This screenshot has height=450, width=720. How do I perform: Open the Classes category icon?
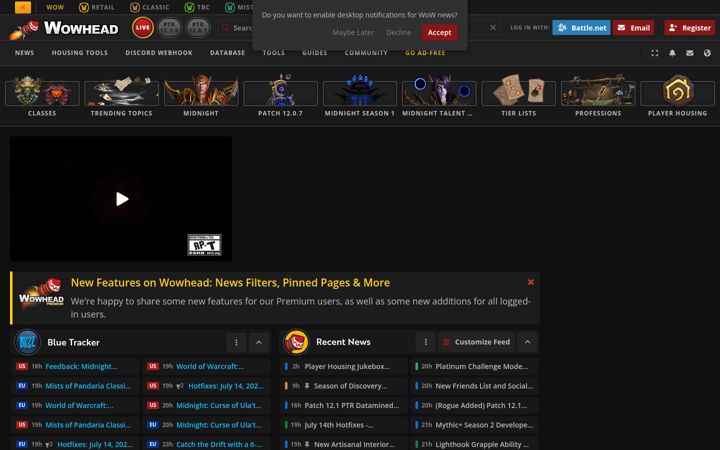42,91
